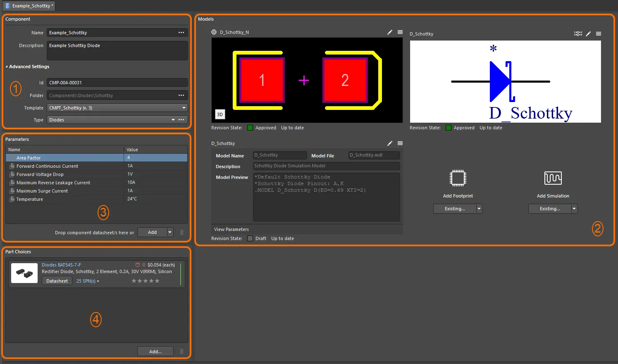Click the Model Preview text area
The image size is (618, 364).
tap(327, 197)
